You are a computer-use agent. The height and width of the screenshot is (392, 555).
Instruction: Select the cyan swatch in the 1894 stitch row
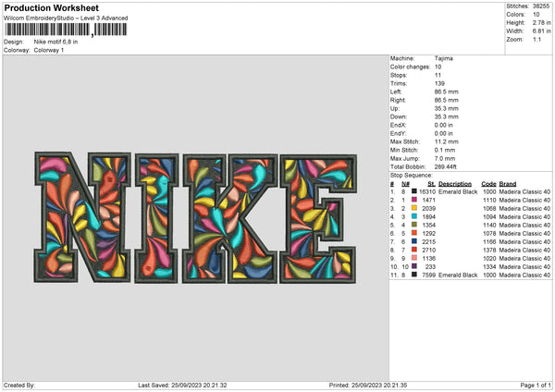point(413,216)
